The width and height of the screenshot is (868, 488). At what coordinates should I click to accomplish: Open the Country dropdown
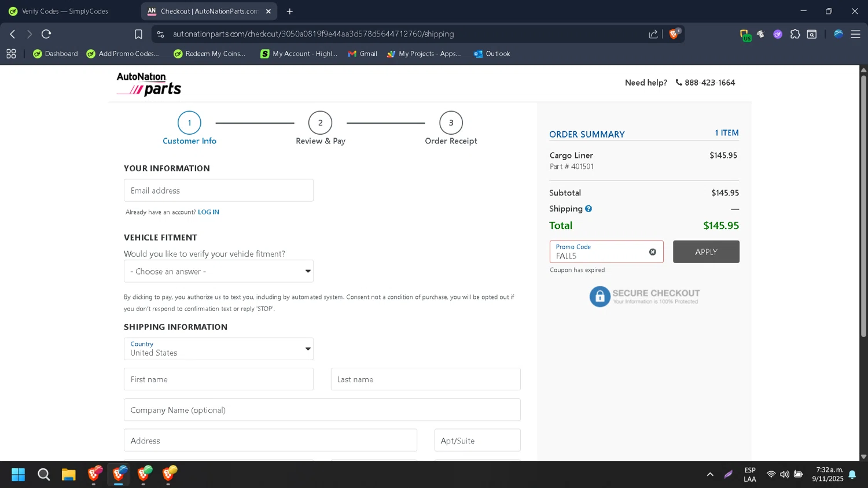tap(219, 349)
